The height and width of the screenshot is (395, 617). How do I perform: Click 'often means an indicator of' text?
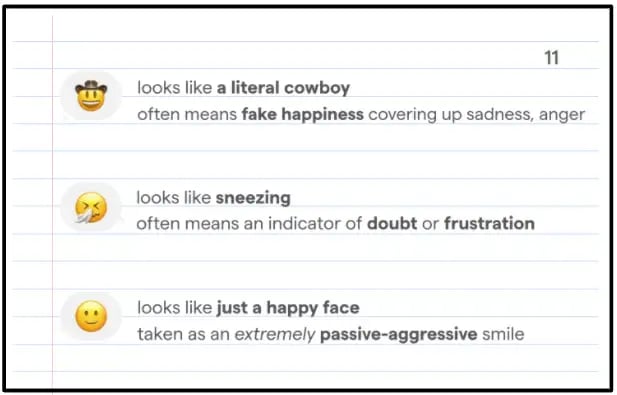[249, 223]
